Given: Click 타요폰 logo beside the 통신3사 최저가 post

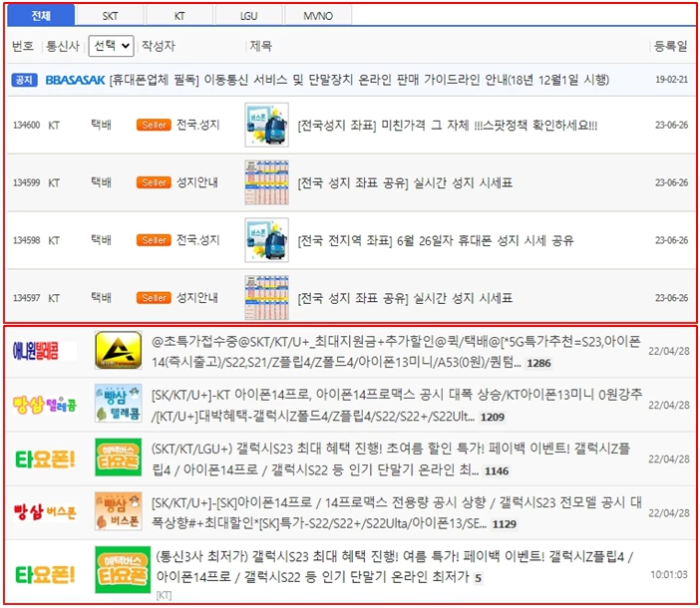Looking at the screenshot, I should [45, 575].
